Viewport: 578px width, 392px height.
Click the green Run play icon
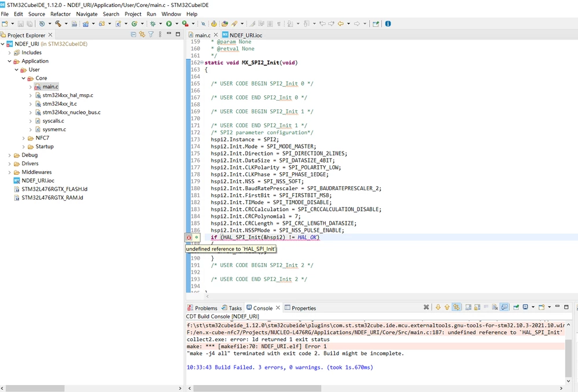click(x=169, y=24)
